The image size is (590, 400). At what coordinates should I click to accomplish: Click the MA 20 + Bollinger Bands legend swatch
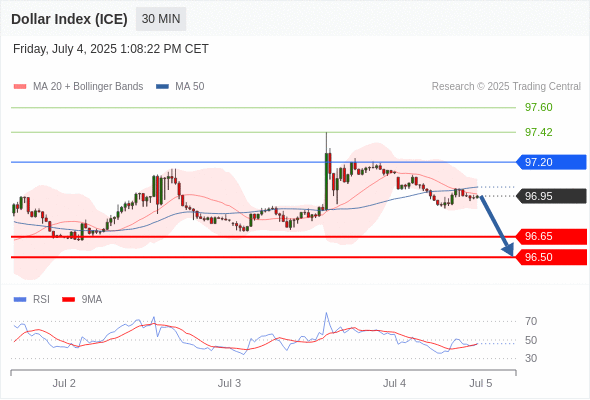click(20, 87)
